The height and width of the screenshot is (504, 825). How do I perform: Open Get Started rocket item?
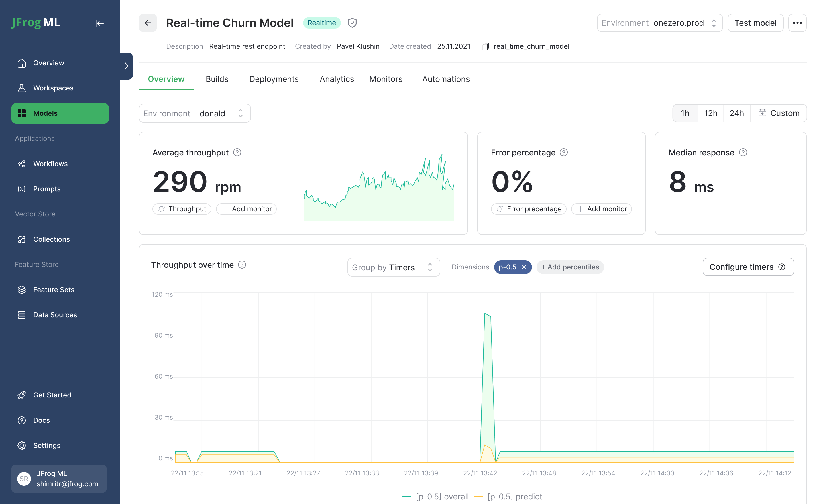tap(60, 395)
